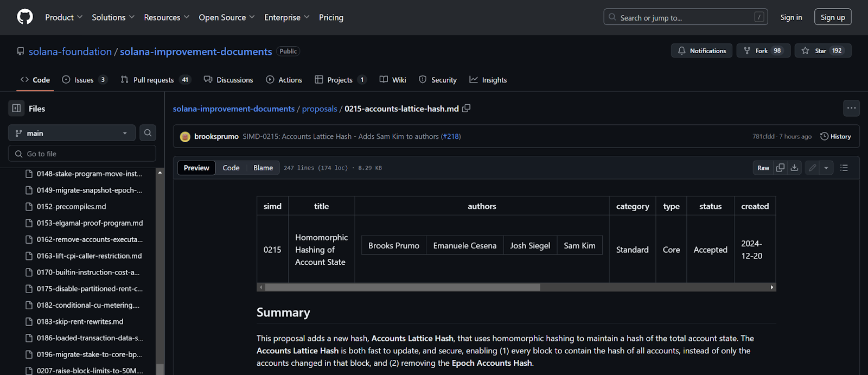Open the Solutions menu
This screenshot has height=375, width=868.
click(x=113, y=17)
